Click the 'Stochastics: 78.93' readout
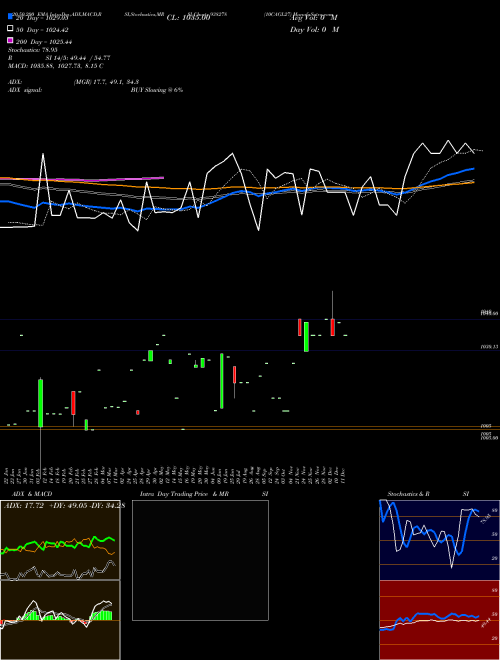This screenshot has width=500, height=660. pos(33,50)
